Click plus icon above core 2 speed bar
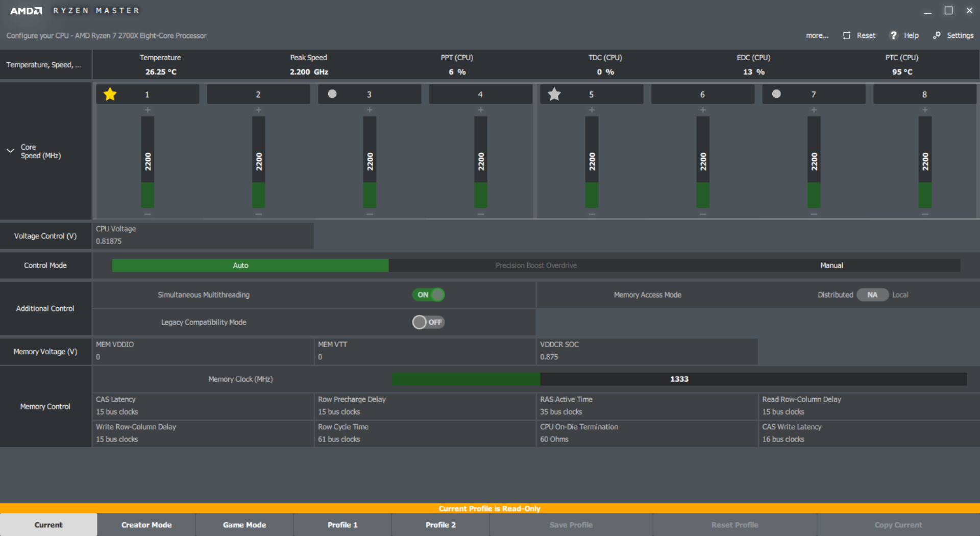The width and height of the screenshot is (980, 536). click(x=259, y=110)
